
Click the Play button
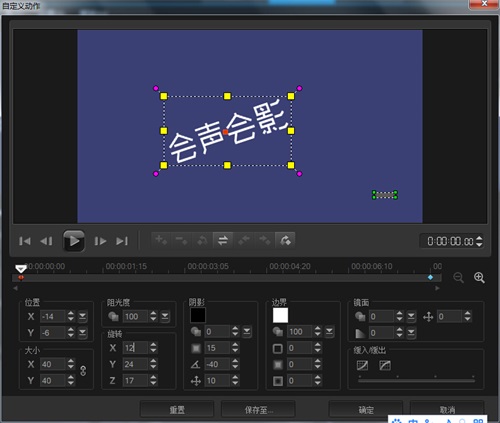tap(74, 241)
